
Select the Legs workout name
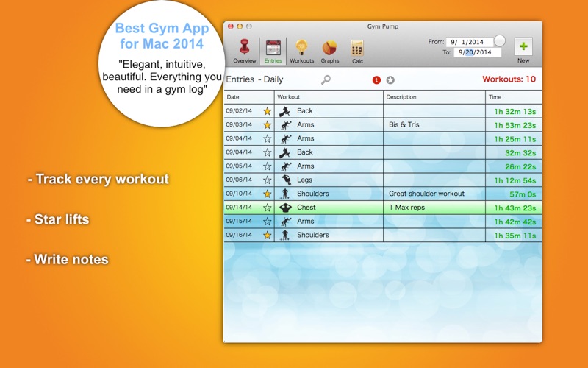tap(304, 180)
